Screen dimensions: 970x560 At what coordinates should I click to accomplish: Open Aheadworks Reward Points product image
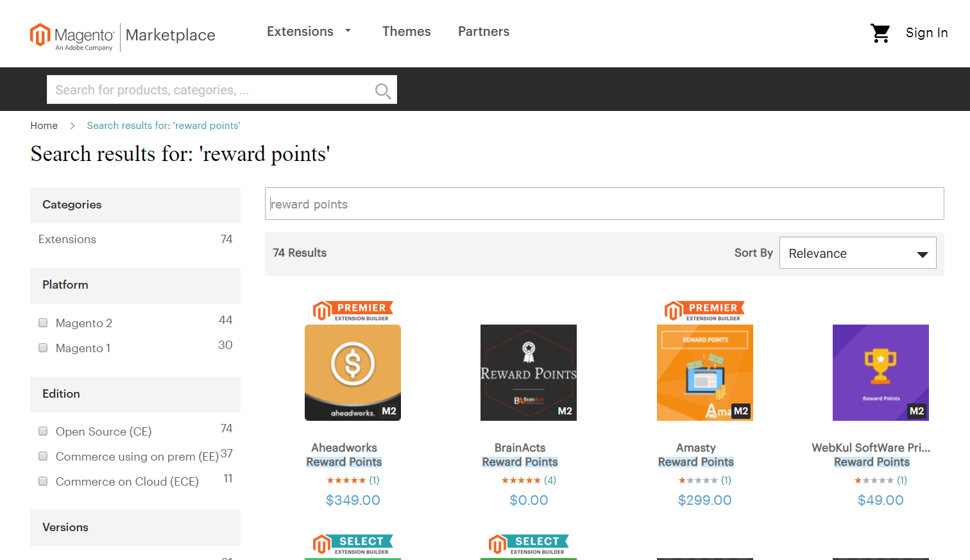(x=353, y=373)
